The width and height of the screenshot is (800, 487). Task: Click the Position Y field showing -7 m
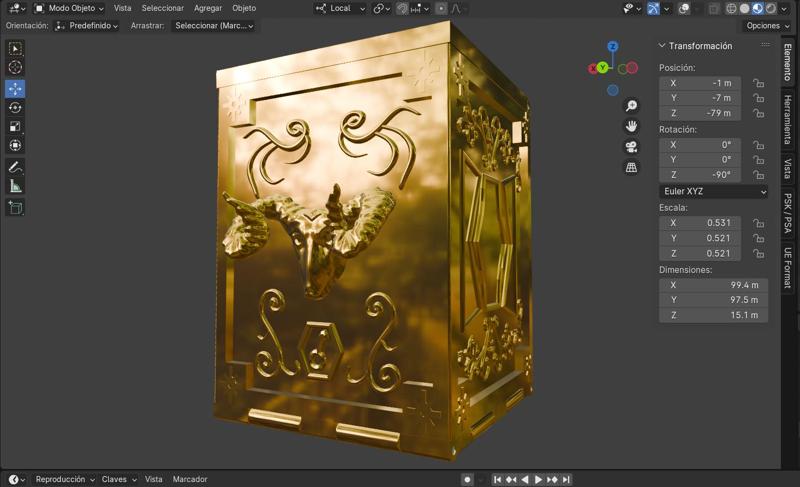[x=699, y=98]
